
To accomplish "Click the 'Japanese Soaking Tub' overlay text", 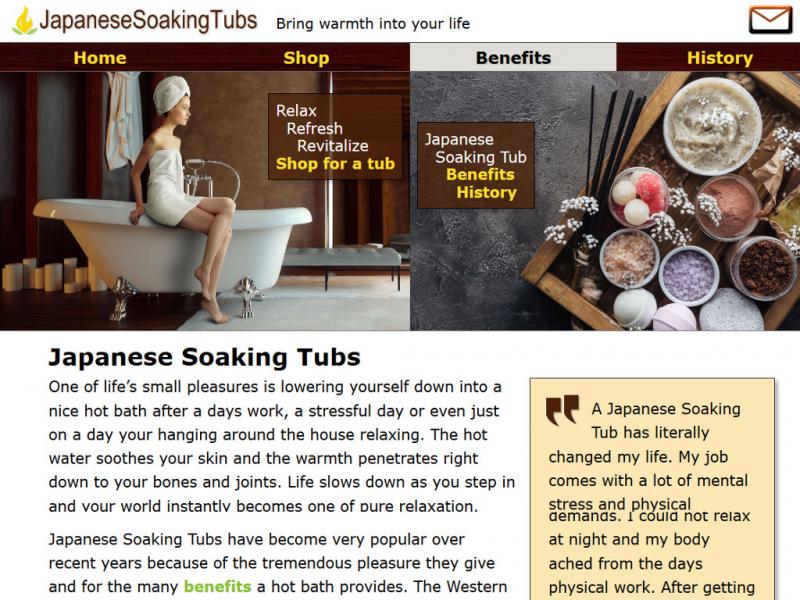I will click(476, 148).
